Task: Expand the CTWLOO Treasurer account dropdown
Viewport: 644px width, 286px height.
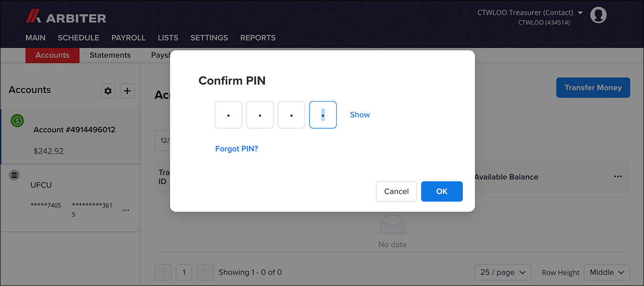Action: tap(580, 13)
